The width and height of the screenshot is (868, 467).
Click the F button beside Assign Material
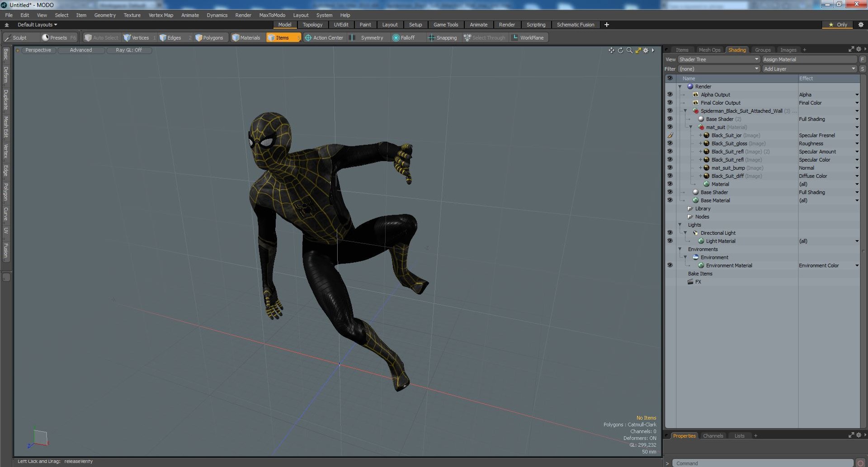(x=863, y=59)
